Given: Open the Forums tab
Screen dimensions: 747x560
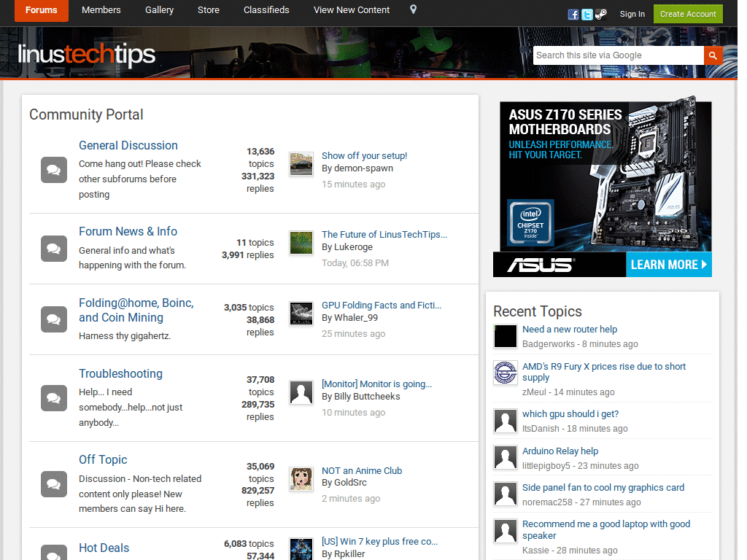Looking at the screenshot, I should pos(42,10).
